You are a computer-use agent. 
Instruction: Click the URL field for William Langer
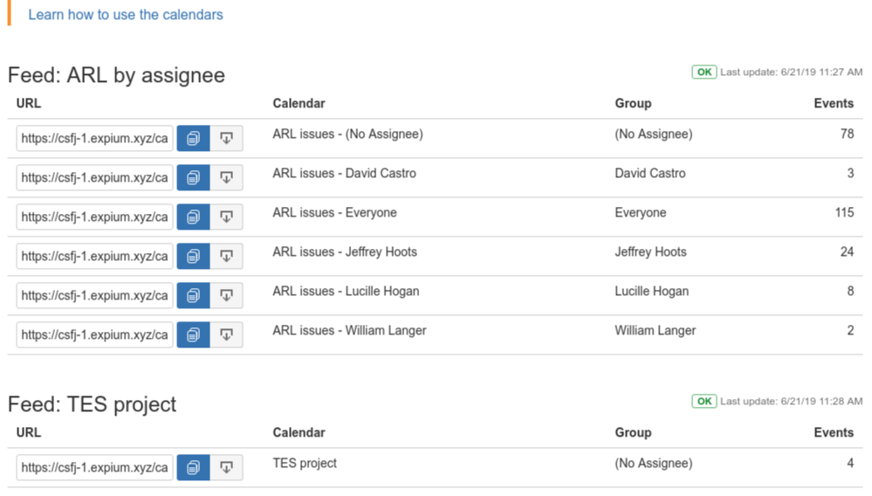[95, 334]
